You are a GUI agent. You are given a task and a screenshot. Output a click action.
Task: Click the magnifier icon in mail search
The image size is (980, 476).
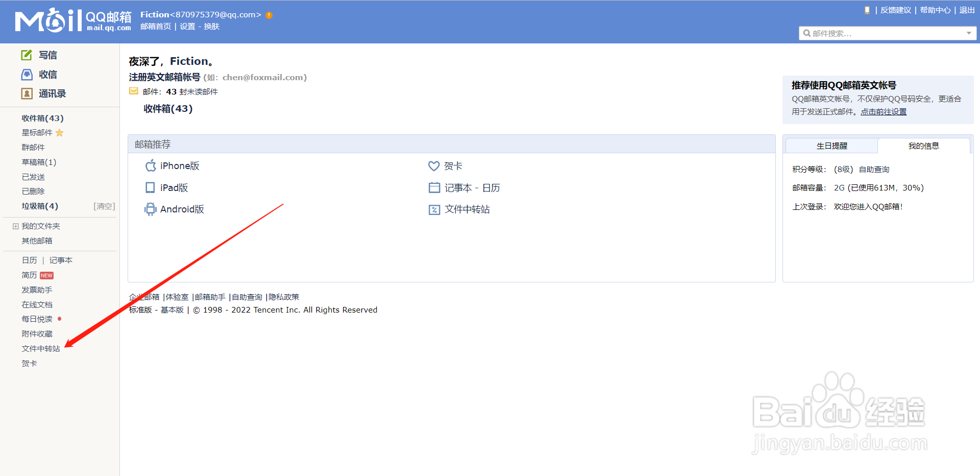807,33
